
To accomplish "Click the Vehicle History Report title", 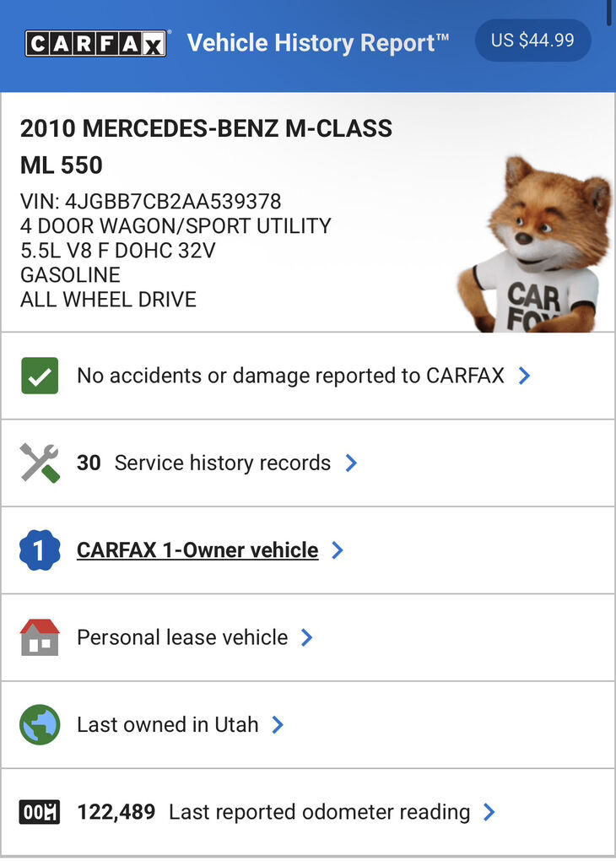I will tap(317, 42).
